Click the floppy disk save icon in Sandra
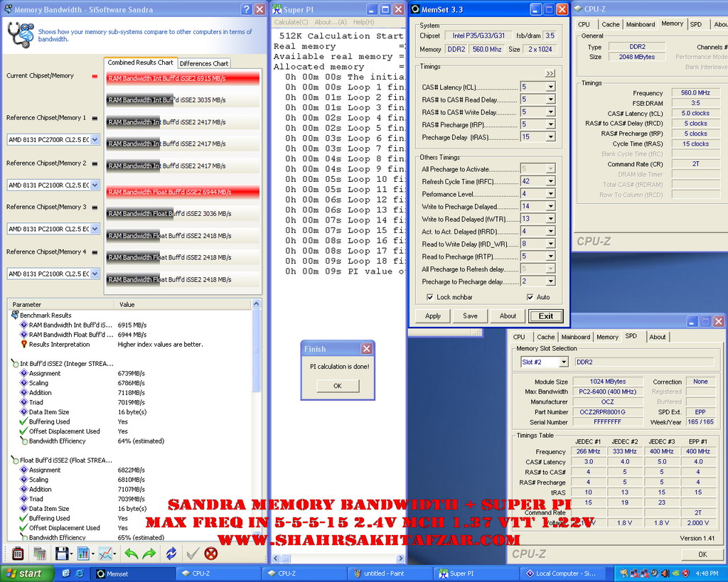Screen dimensions: 728x582 pyautogui.click(x=62, y=554)
